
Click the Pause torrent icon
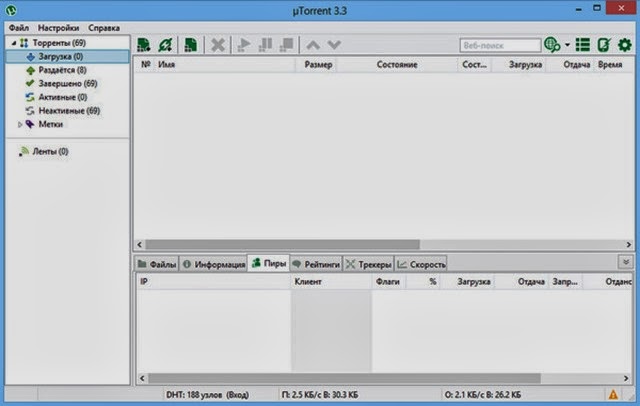[x=265, y=45]
